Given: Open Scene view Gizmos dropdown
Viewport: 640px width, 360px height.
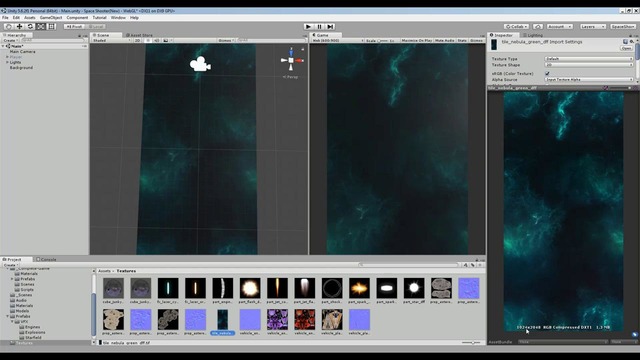Looking at the screenshot, I should click(227, 40).
